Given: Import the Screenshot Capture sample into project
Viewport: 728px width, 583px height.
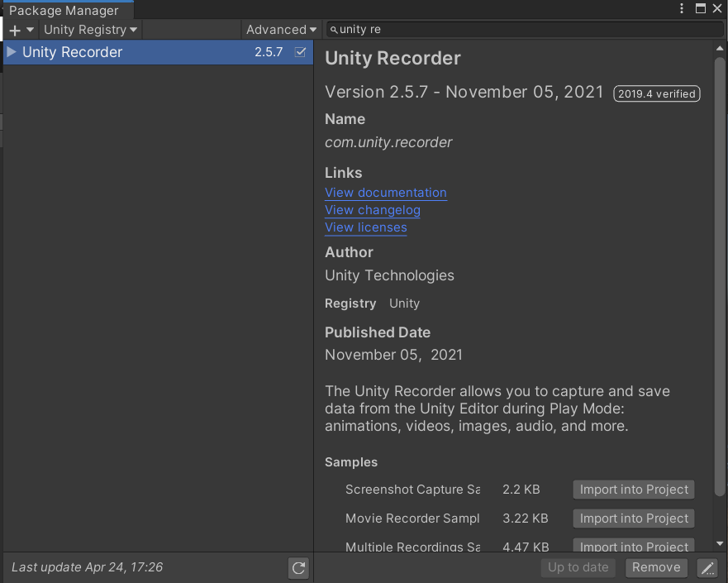Looking at the screenshot, I should [633, 489].
